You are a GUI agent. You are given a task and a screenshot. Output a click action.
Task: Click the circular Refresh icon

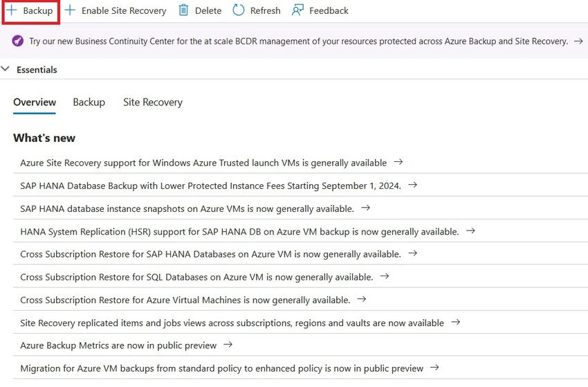[x=239, y=10]
